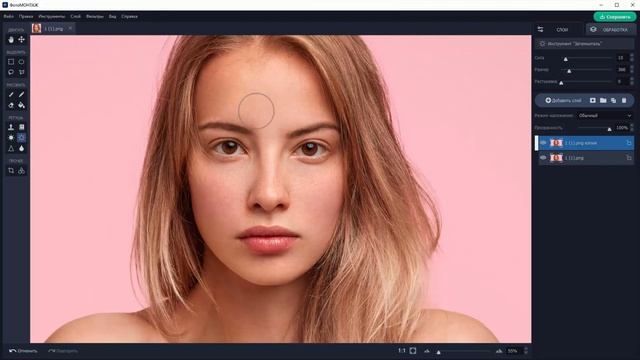The image size is (640, 360).
Task: Close the "1 (1).png" document tab
Action: coord(70,29)
